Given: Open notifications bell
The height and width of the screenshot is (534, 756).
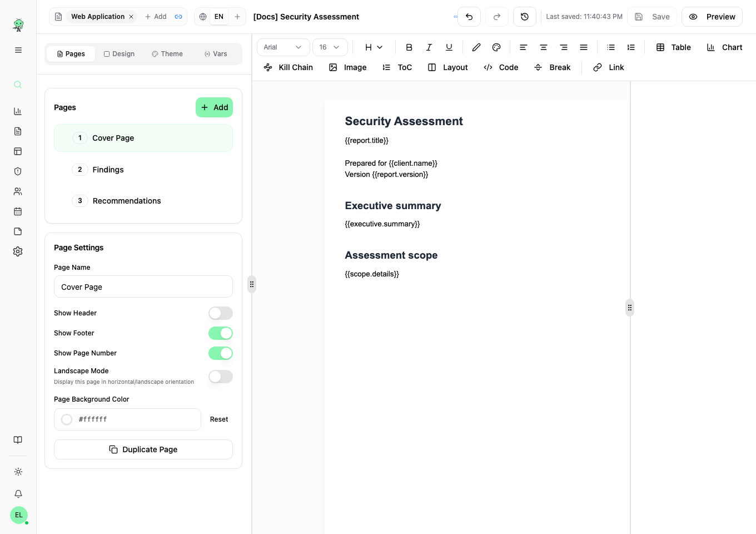Looking at the screenshot, I should pos(18,493).
